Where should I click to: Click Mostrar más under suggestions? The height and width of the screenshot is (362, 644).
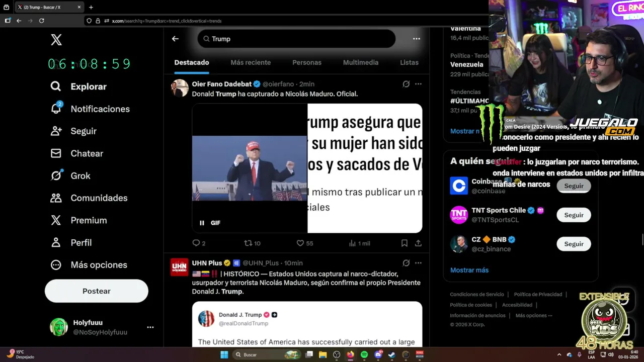[469, 270]
